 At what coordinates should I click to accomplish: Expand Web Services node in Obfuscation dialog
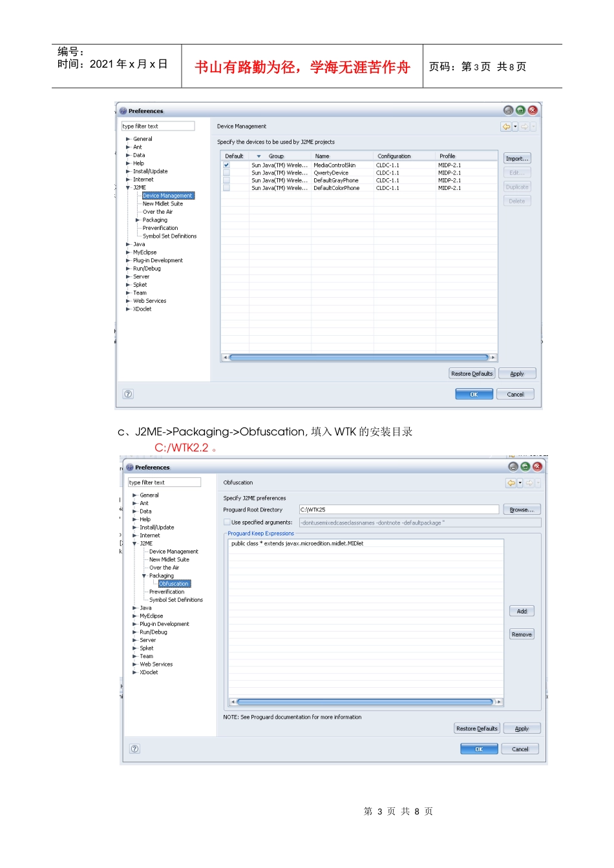click(134, 665)
